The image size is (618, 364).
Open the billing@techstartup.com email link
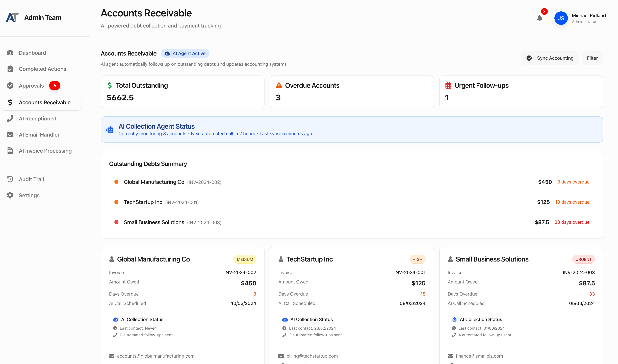[x=312, y=356]
